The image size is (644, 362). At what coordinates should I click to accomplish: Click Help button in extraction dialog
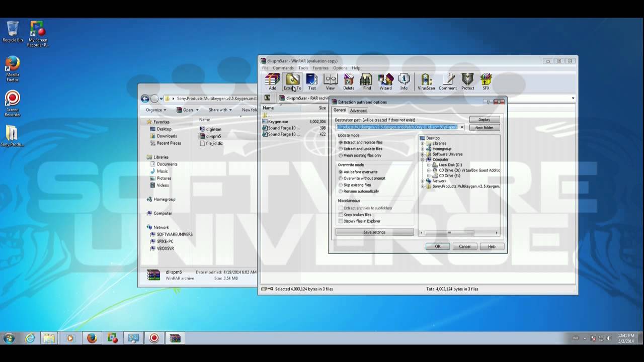pyautogui.click(x=492, y=246)
